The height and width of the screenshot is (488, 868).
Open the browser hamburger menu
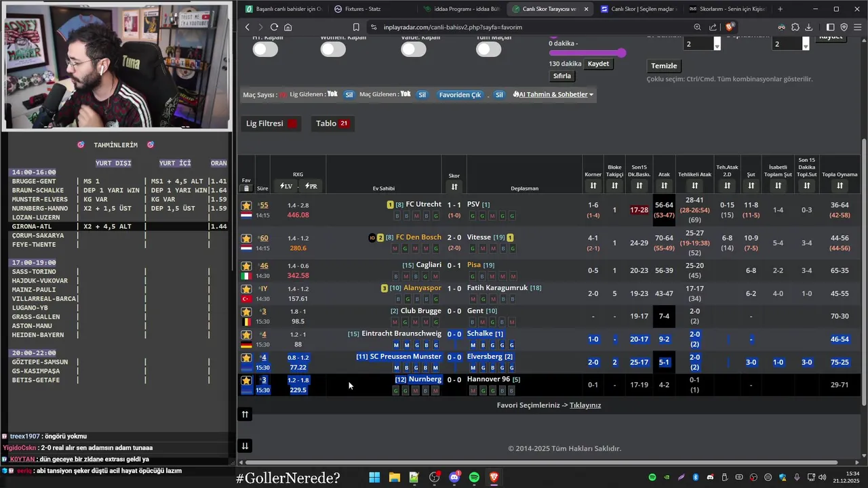click(x=857, y=27)
